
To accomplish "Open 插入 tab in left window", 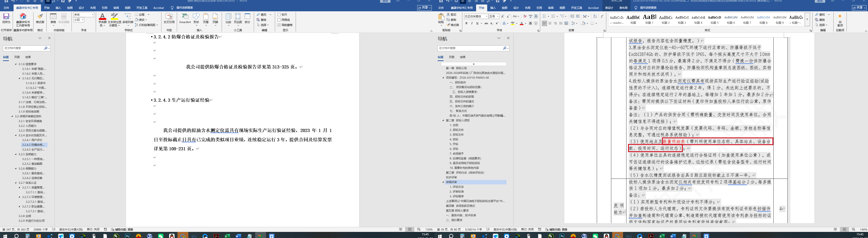I will click(x=58, y=8).
